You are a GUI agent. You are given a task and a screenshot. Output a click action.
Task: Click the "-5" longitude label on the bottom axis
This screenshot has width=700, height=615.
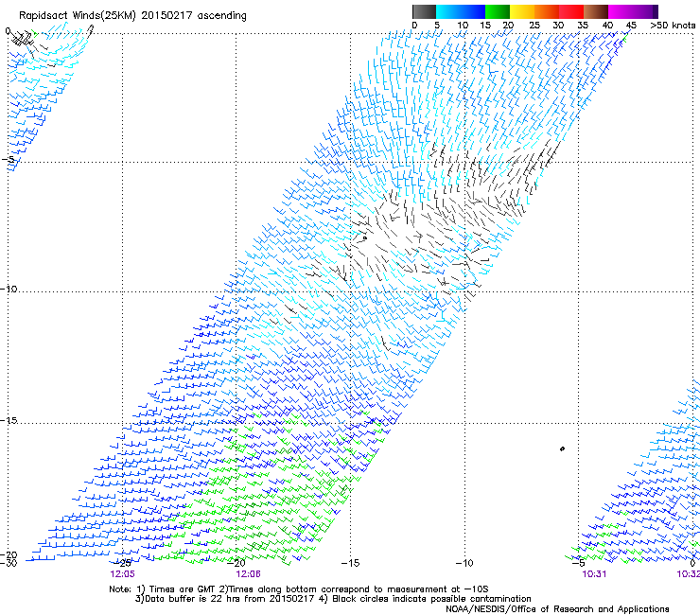(579, 563)
